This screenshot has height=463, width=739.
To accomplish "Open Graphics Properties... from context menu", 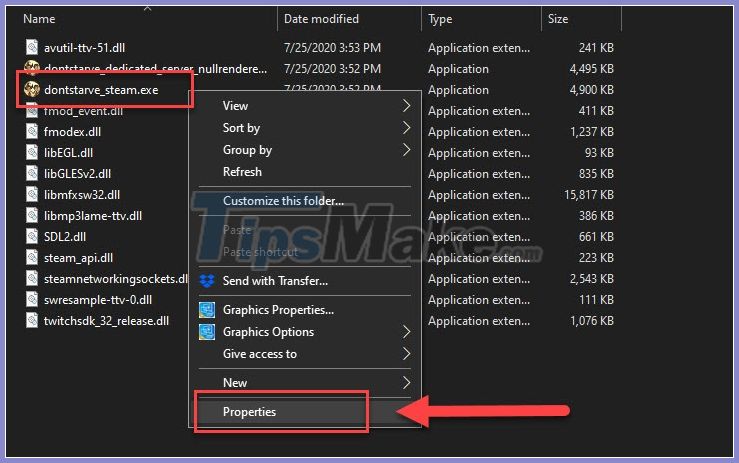I will pyautogui.click(x=304, y=310).
